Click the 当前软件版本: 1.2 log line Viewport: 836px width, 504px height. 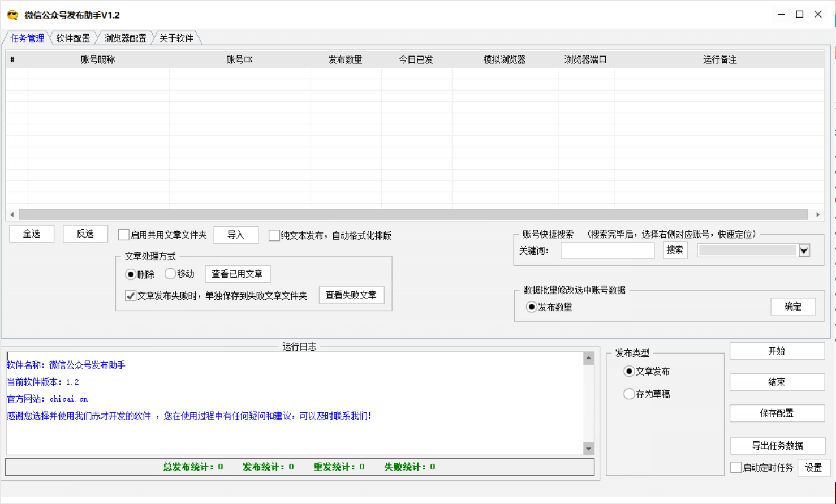(43, 382)
